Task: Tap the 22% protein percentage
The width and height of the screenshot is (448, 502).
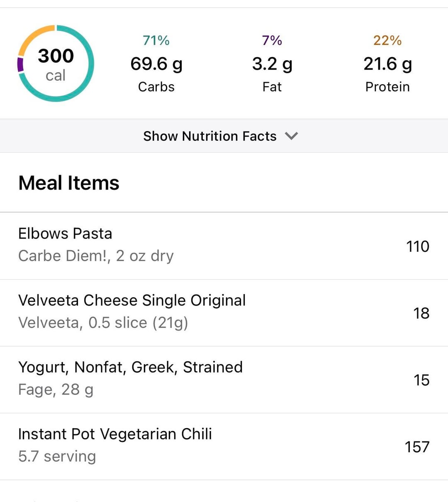Action: coord(387,40)
